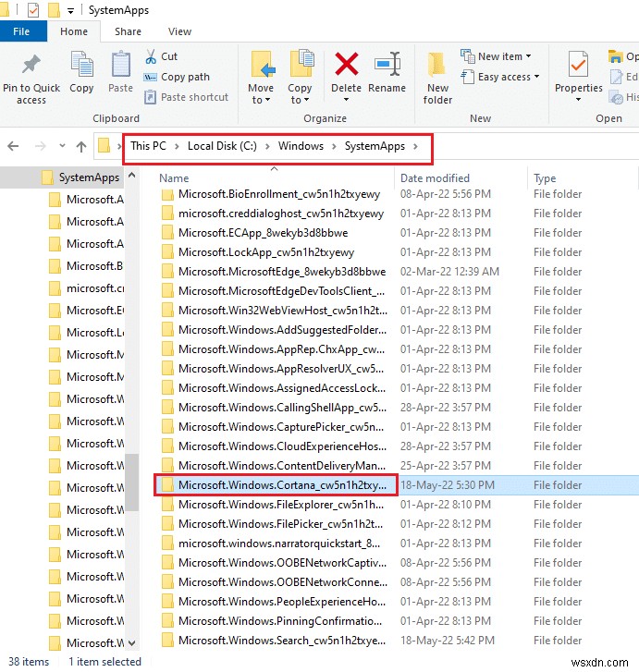Click This PC in address breadcrumb

point(148,146)
